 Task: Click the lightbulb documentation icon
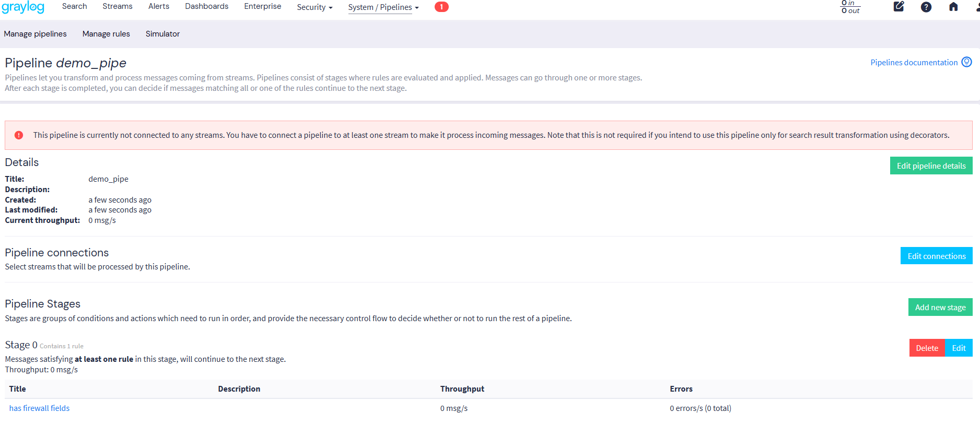tap(967, 62)
